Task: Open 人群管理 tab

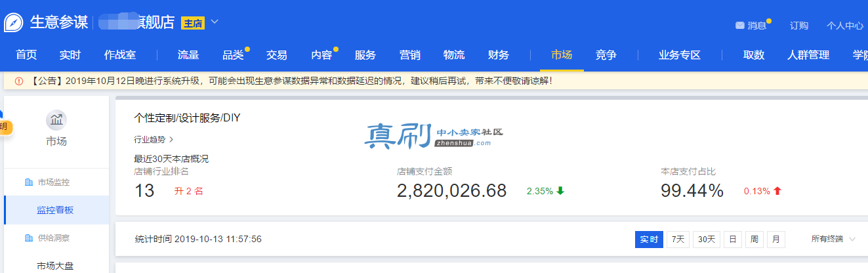Action: tap(808, 55)
